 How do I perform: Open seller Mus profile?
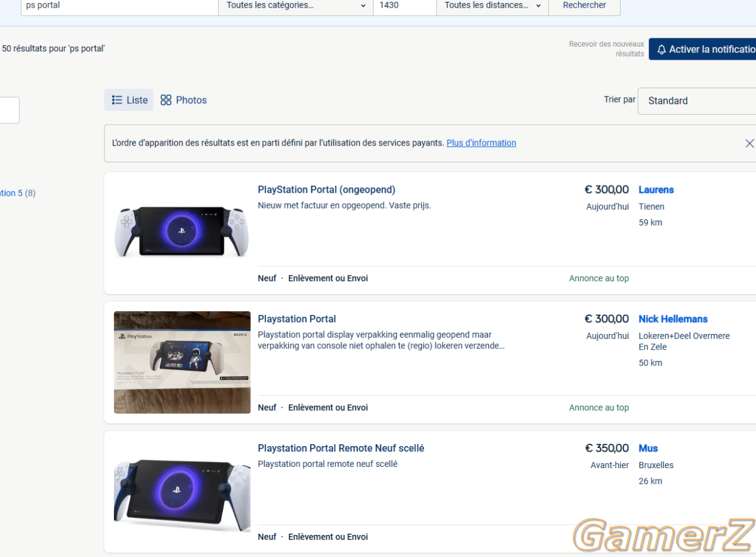pos(648,448)
